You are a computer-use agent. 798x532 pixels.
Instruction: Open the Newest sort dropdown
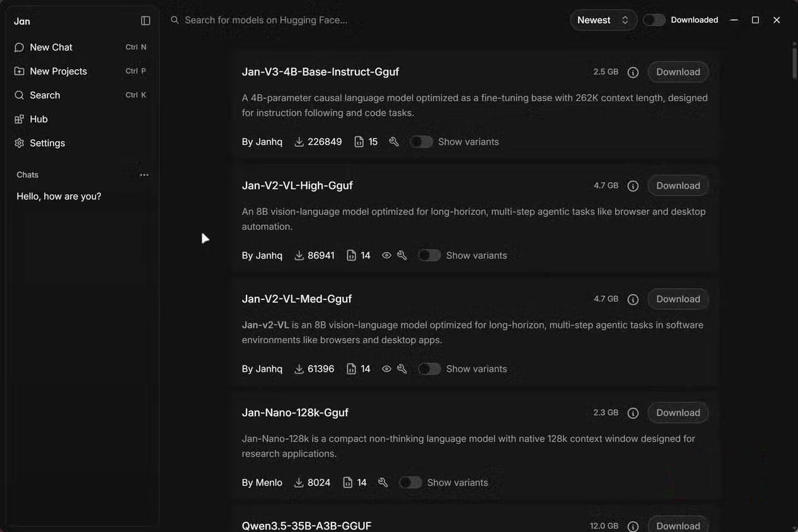(603, 20)
